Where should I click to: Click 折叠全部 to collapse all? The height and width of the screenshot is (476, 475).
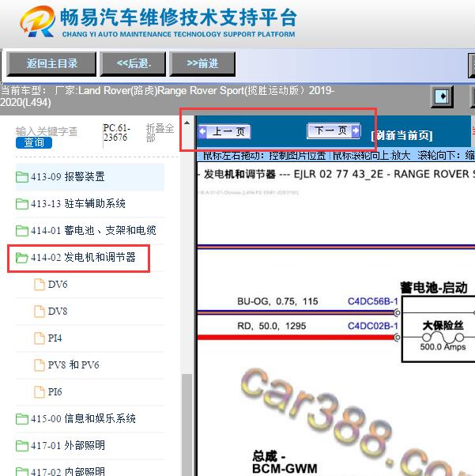[x=160, y=133]
